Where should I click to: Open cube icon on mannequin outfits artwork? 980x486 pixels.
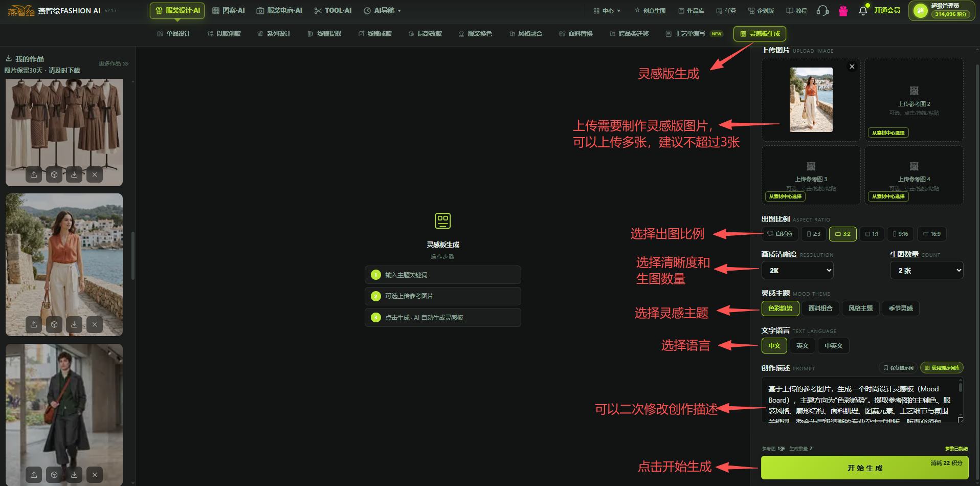(x=54, y=174)
